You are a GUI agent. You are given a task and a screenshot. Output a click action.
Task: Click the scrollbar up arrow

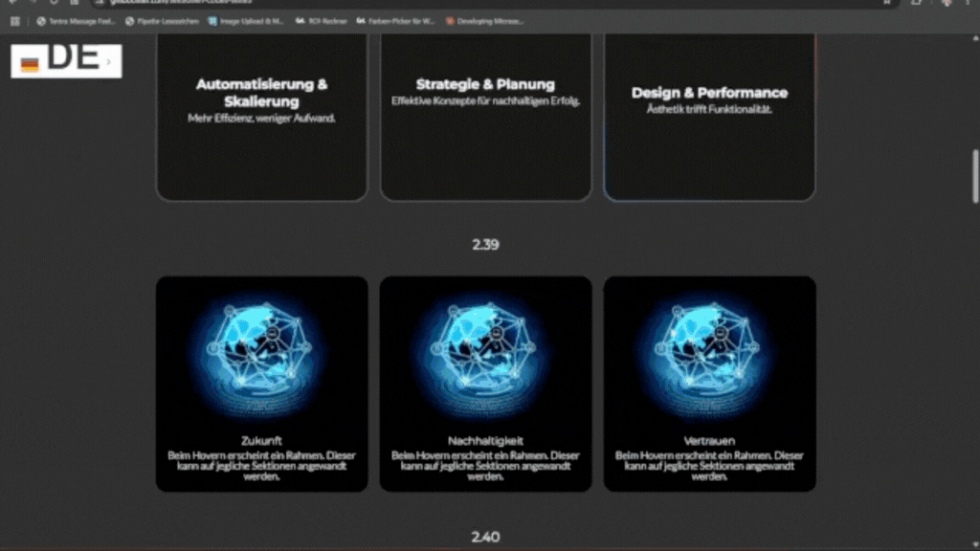[x=975, y=38]
